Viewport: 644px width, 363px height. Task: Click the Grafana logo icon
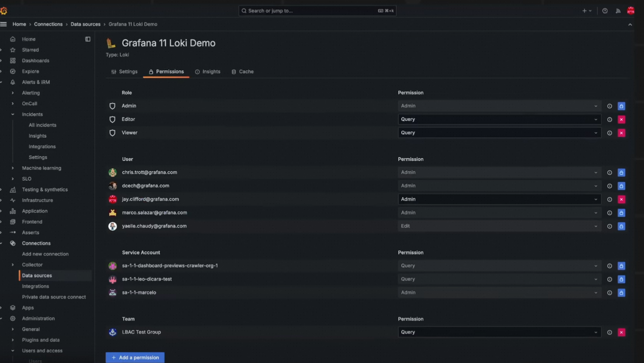point(3,11)
